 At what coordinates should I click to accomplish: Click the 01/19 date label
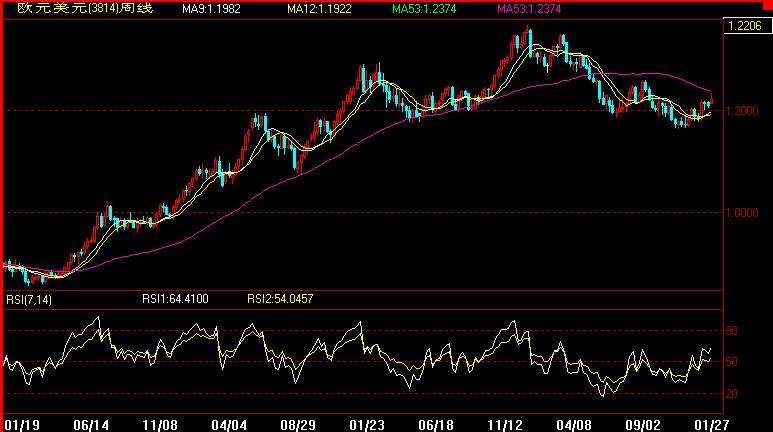(x=22, y=425)
